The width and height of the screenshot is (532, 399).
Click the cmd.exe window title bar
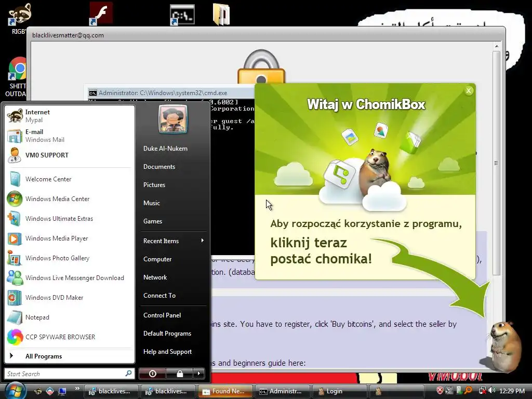(x=170, y=92)
